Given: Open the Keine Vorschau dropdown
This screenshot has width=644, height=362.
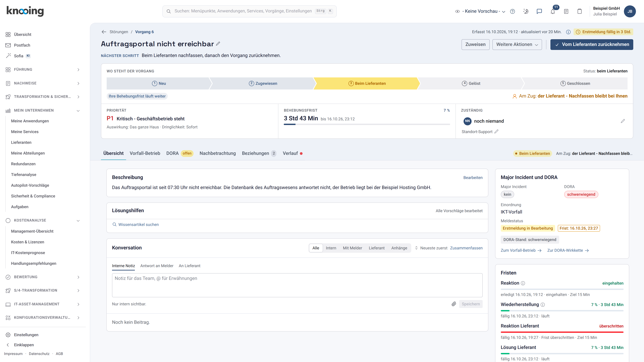Looking at the screenshot, I should [x=480, y=11].
